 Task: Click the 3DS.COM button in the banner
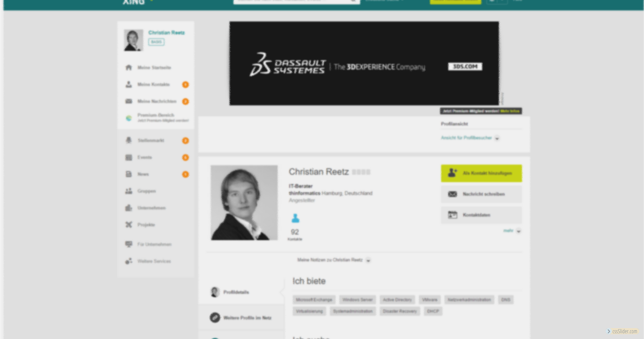click(465, 66)
